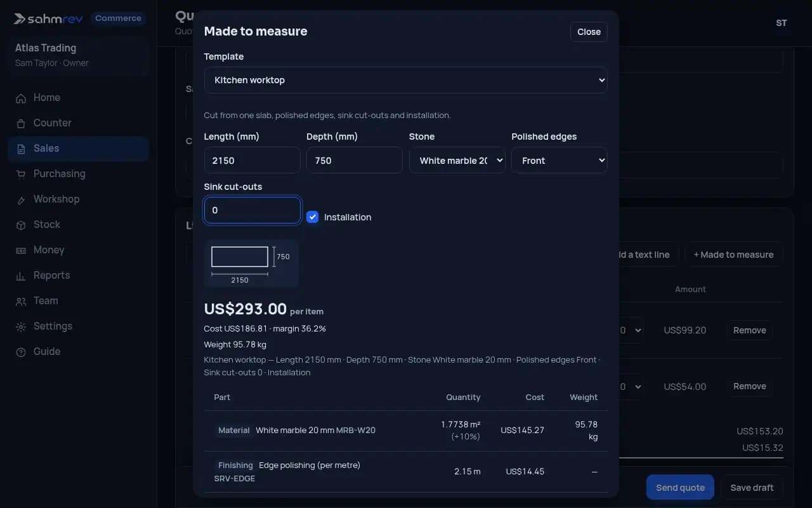
Task: Toggle the Installation checkbox
Action: [312, 217]
